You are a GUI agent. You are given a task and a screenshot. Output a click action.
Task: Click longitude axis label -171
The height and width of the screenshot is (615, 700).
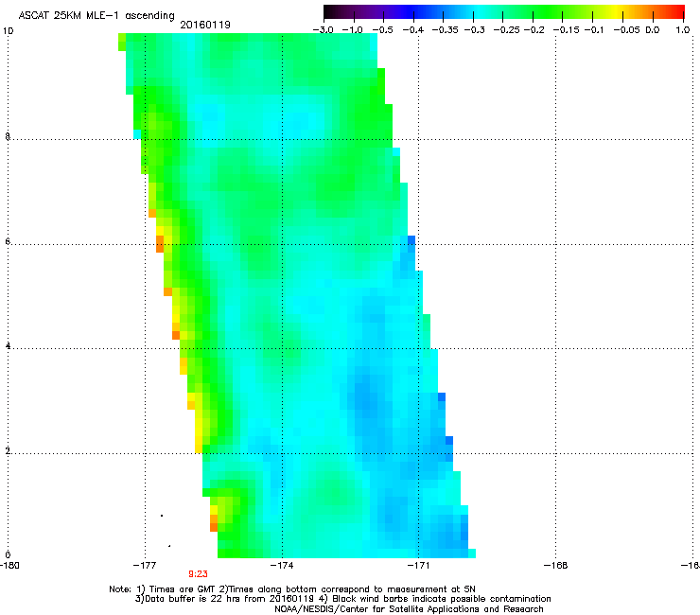coord(419,566)
